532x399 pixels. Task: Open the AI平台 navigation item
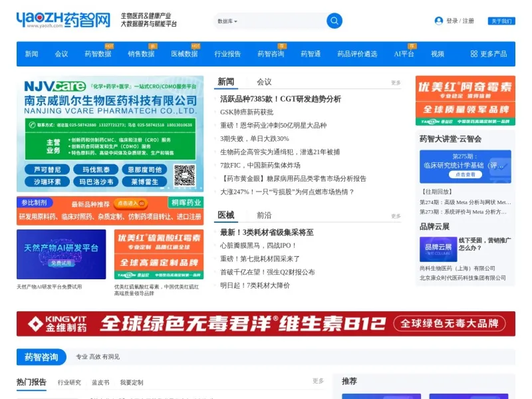(404, 54)
